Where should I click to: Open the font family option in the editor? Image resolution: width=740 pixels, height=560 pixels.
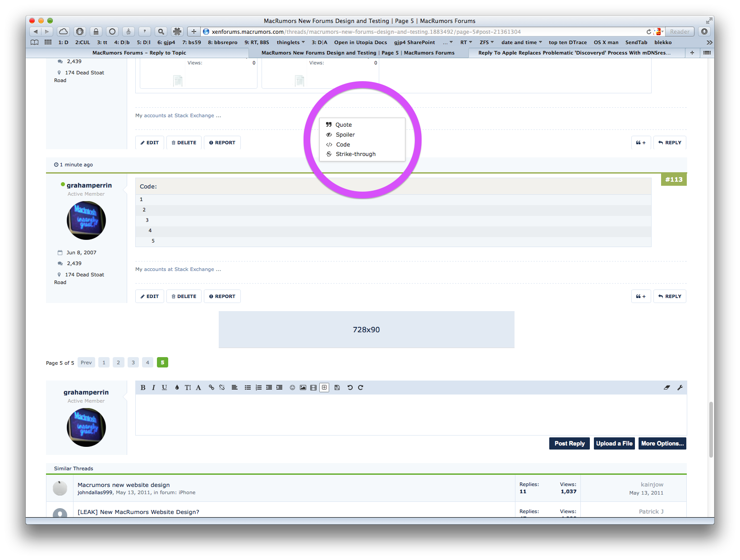point(198,387)
